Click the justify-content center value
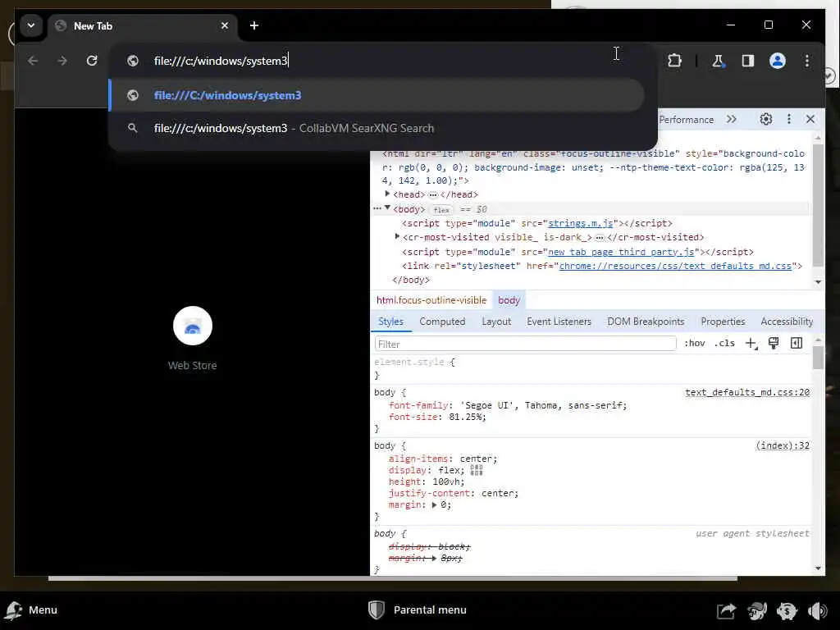 click(497, 493)
